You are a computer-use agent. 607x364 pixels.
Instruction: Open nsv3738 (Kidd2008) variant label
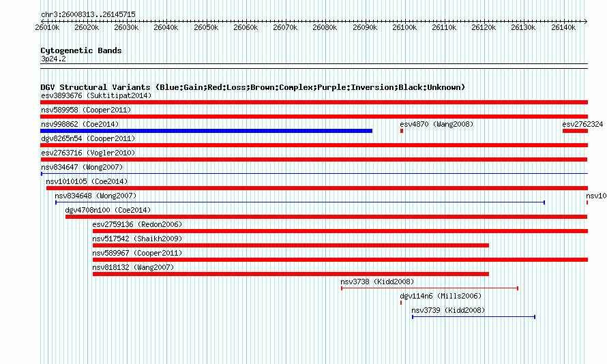[x=377, y=282]
